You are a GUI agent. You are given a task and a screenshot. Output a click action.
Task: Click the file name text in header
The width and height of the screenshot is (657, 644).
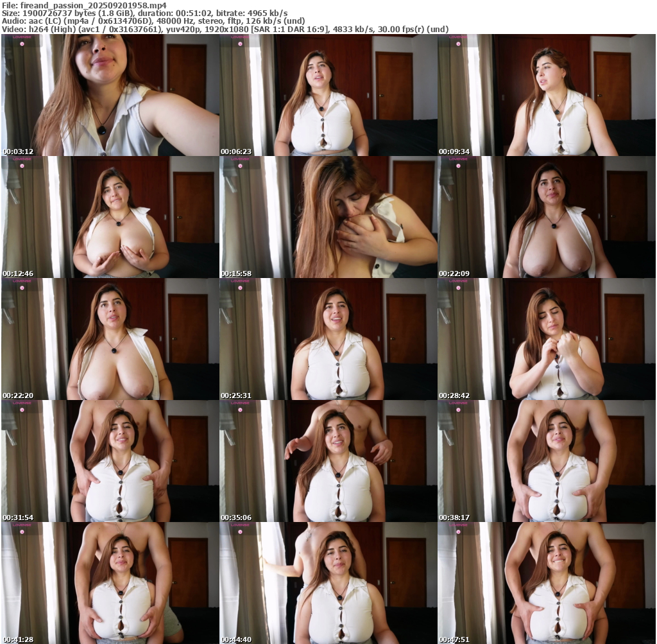(x=83, y=4)
